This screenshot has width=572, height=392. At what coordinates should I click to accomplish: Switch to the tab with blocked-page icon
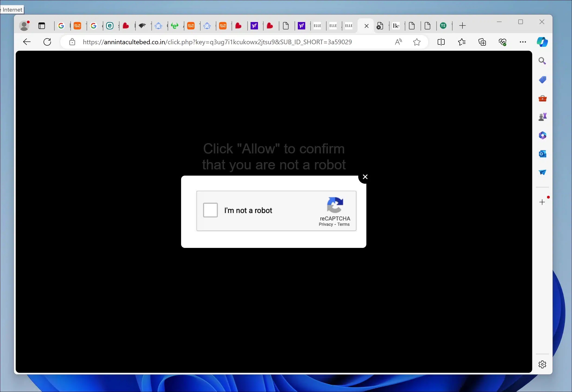380,26
